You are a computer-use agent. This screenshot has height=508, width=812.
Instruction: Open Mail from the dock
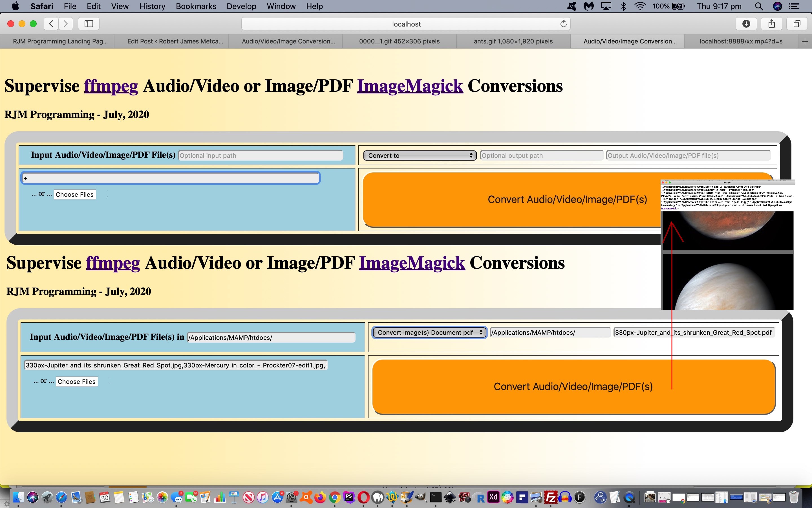(76, 497)
